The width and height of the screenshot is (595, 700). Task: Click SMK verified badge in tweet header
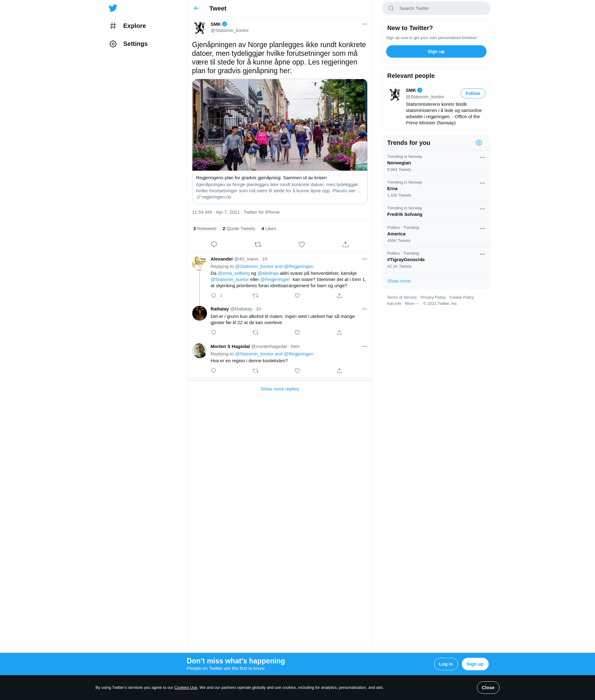pos(225,24)
